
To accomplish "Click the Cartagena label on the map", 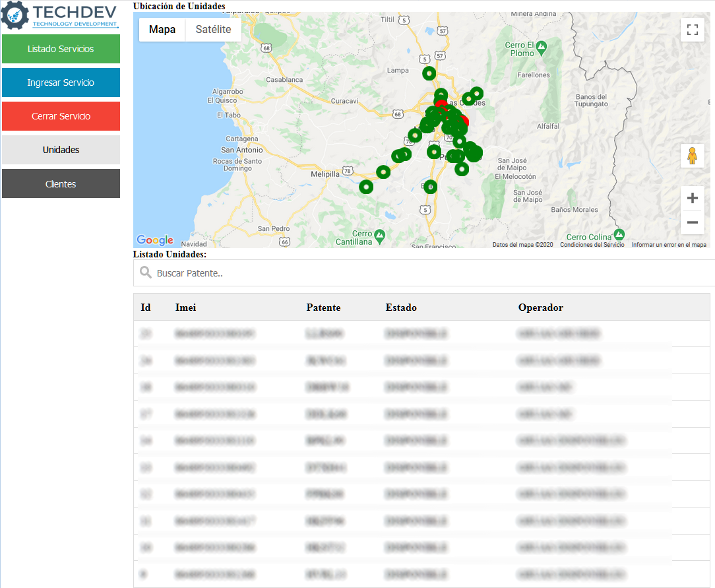I will 241,139.
